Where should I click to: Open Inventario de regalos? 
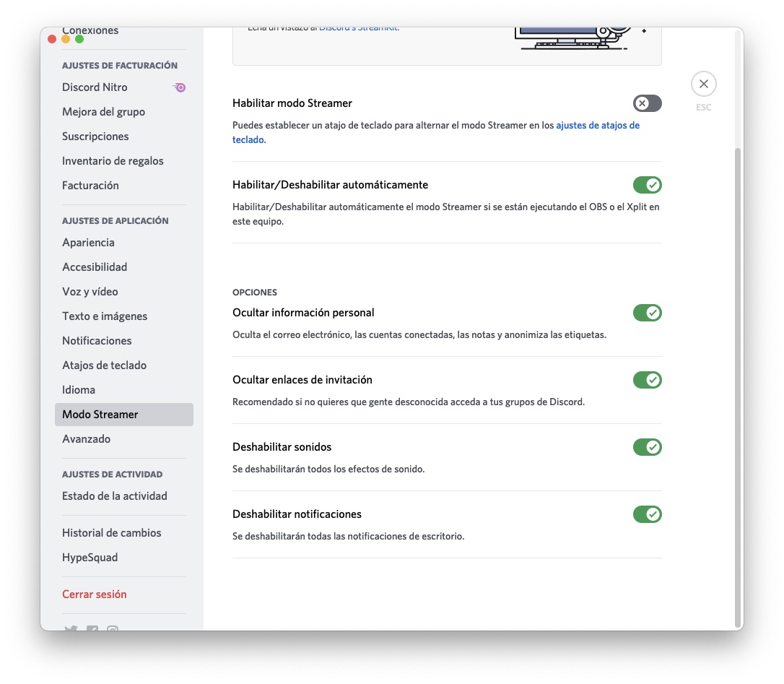(113, 161)
